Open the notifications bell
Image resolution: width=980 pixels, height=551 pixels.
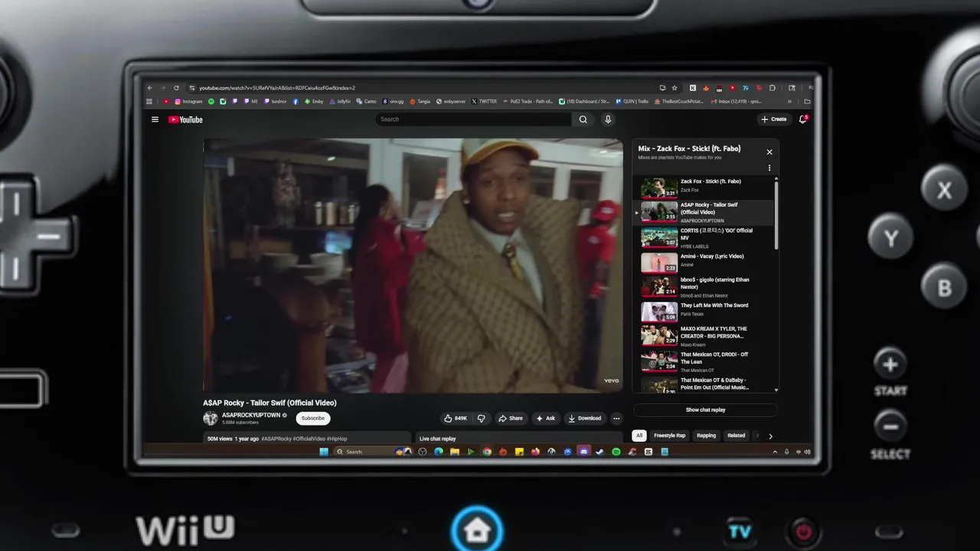(803, 119)
